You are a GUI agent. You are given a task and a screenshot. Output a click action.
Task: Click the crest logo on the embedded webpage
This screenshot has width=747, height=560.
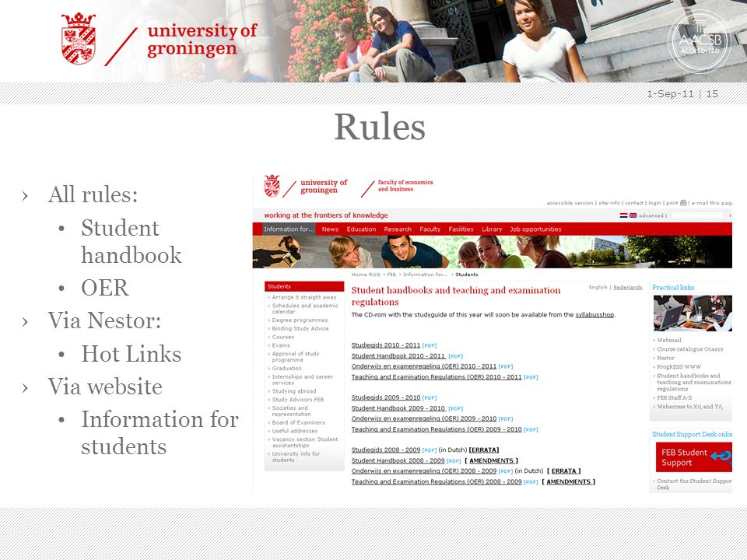tap(272, 186)
